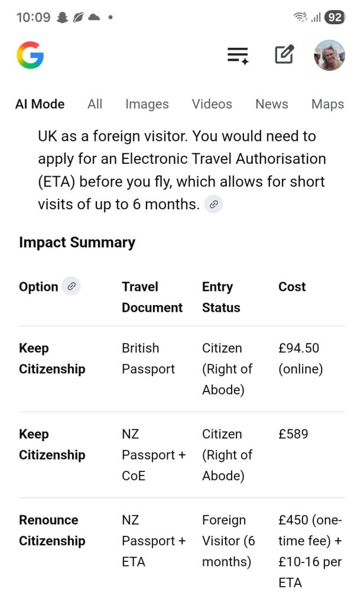This screenshot has width=364, height=605.
Task: Tap the Google logo icon
Action: coord(30,56)
